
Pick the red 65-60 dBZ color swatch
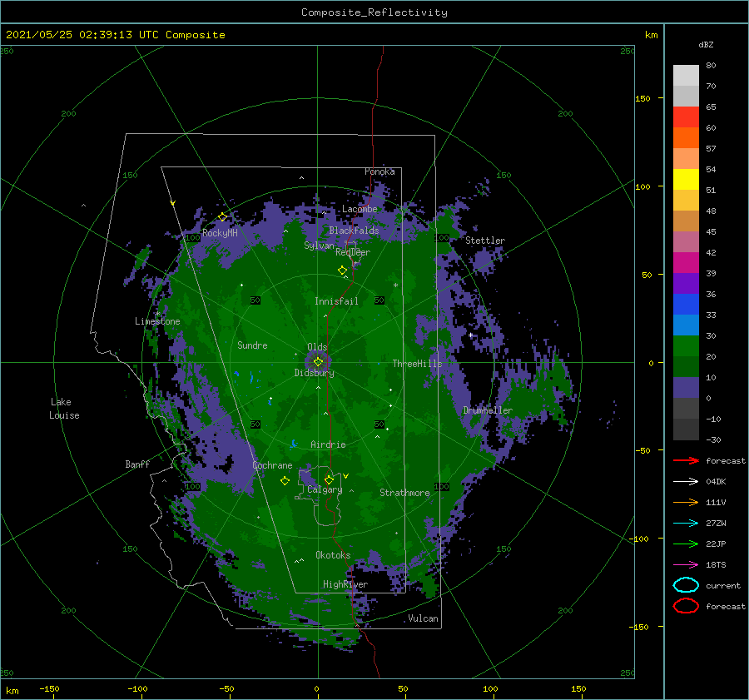pos(686,117)
